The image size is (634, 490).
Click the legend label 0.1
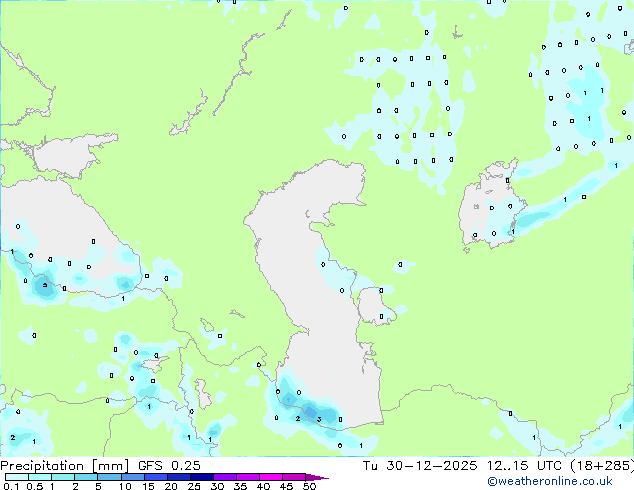[11, 486]
